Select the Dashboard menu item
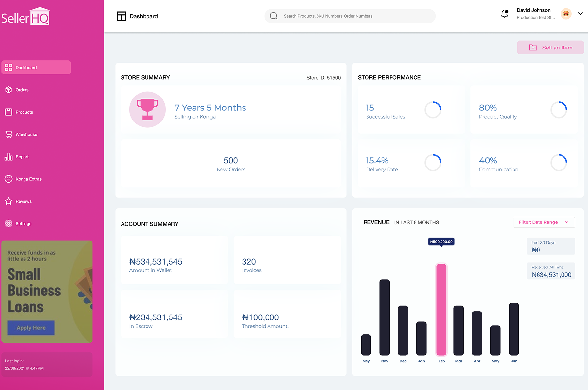The height and width of the screenshot is (390, 588). pyautogui.click(x=36, y=68)
